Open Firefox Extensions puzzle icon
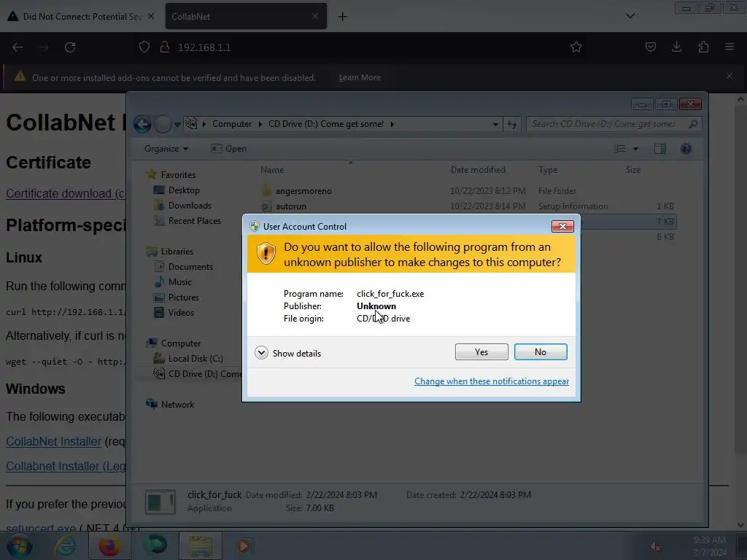The width and height of the screenshot is (747, 560). coord(703,47)
